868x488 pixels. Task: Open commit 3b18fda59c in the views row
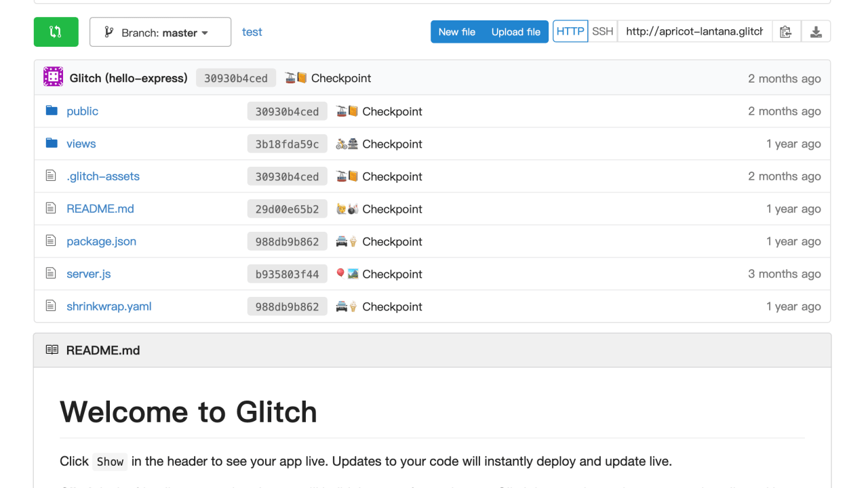coord(288,144)
